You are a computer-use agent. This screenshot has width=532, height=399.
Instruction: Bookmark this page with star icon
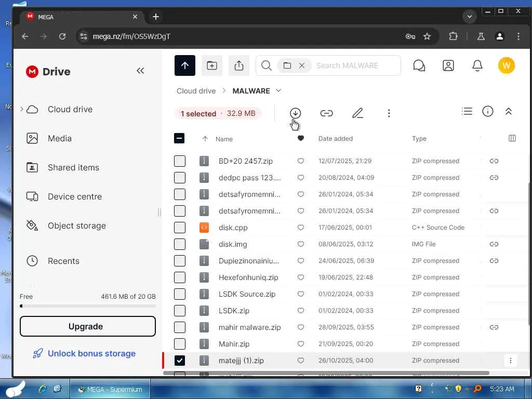(x=427, y=36)
